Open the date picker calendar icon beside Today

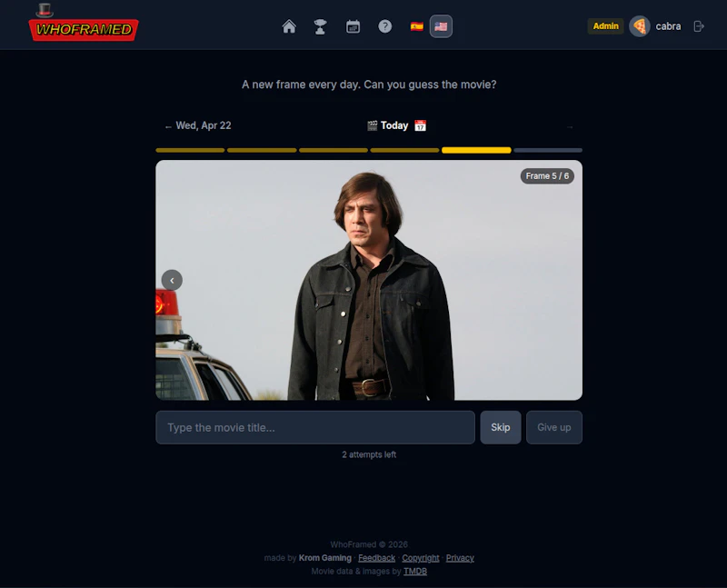pos(420,125)
